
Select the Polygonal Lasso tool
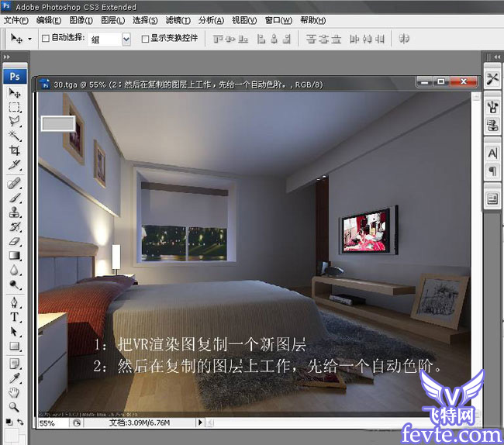(14, 121)
